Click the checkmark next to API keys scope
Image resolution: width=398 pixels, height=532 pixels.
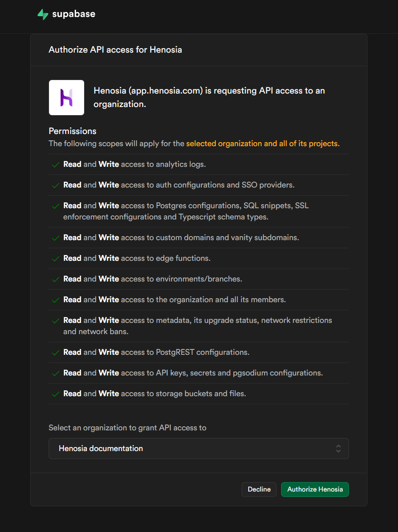[x=55, y=372]
